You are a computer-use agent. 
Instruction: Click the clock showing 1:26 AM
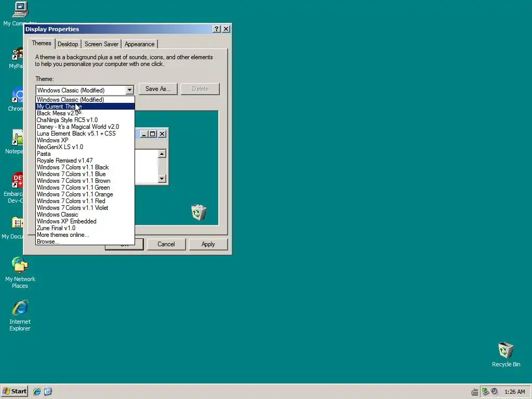515,392
